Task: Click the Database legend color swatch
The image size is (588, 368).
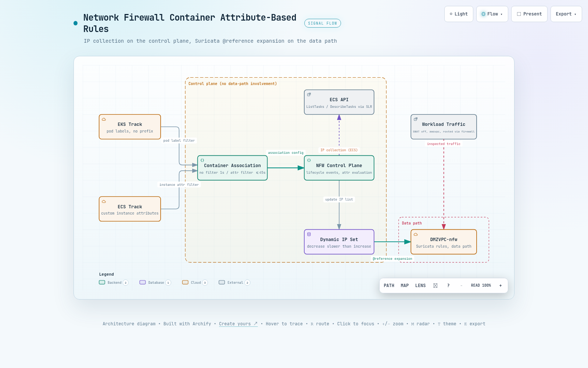Action: [x=143, y=282]
